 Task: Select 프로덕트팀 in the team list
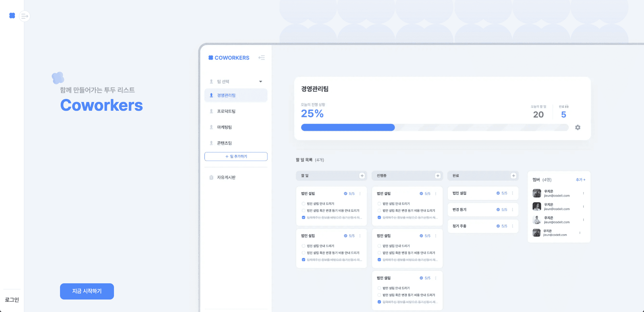tap(226, 111)
